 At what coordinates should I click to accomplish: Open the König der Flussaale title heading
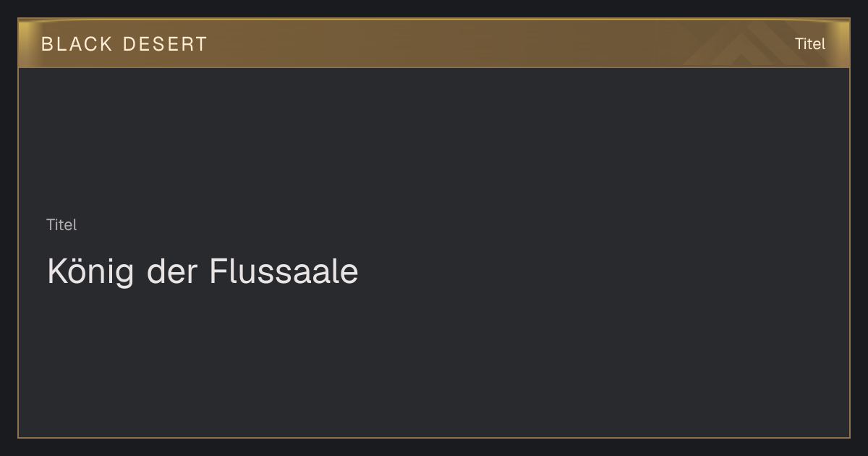(x=203, y=272)
